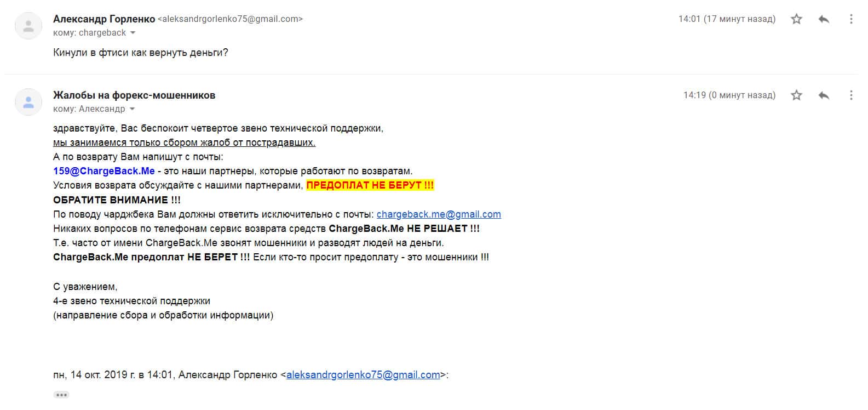Expand recipient details next to chargeback
The height and width of the screenshot is (410, 868).
pyautogui.click(x=133, y=33)
